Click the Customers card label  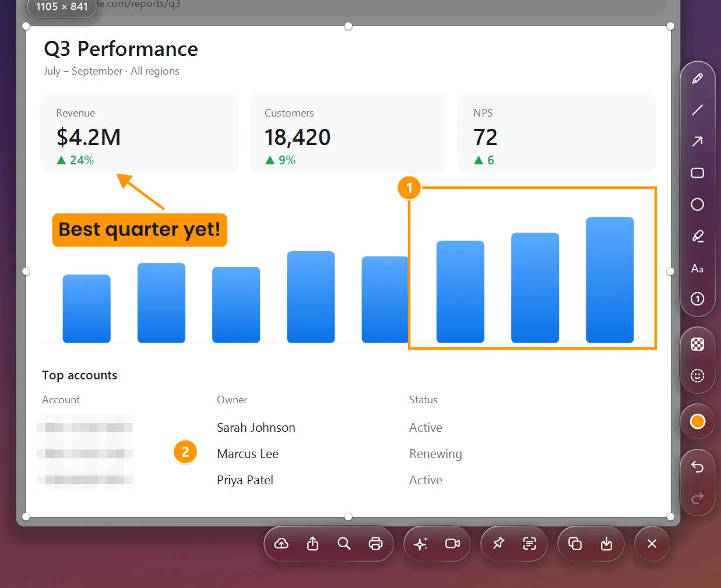click(289, 113)
